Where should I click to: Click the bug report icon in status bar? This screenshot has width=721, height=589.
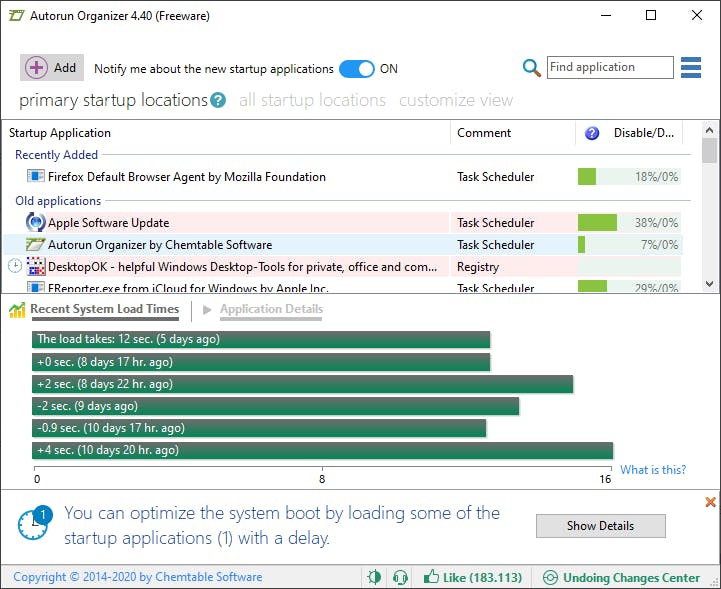tap(375, 577)
